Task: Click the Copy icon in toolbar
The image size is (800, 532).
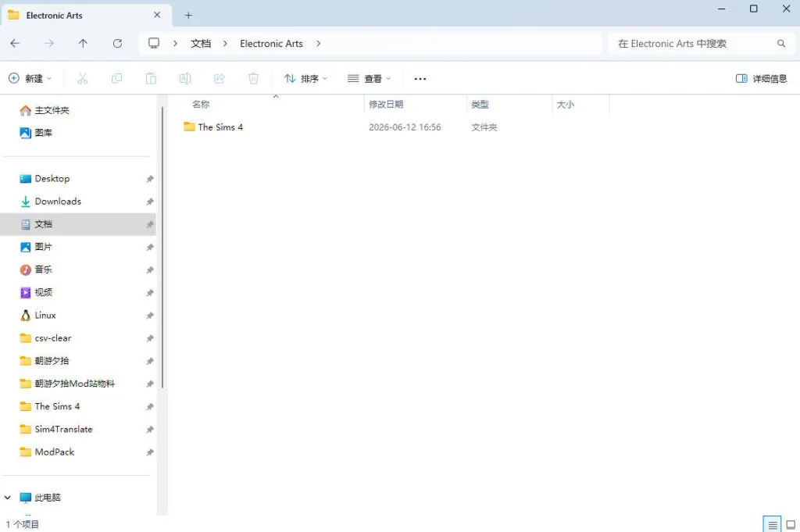Action: [x=116, y=79]
